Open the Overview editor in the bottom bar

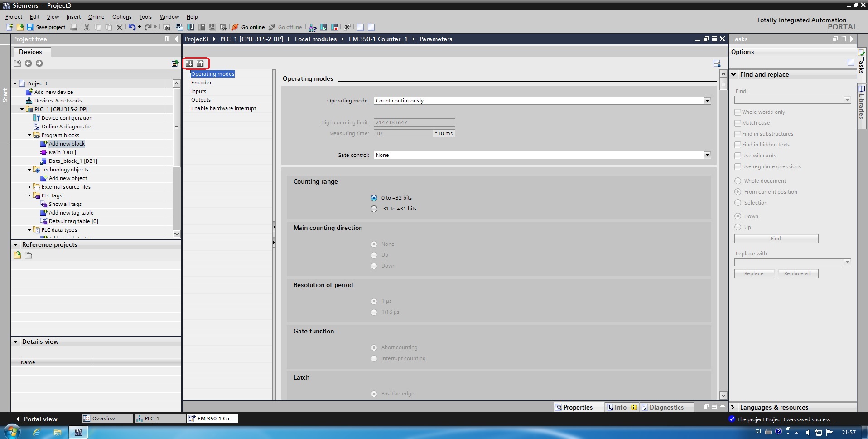tap(107, 419)
